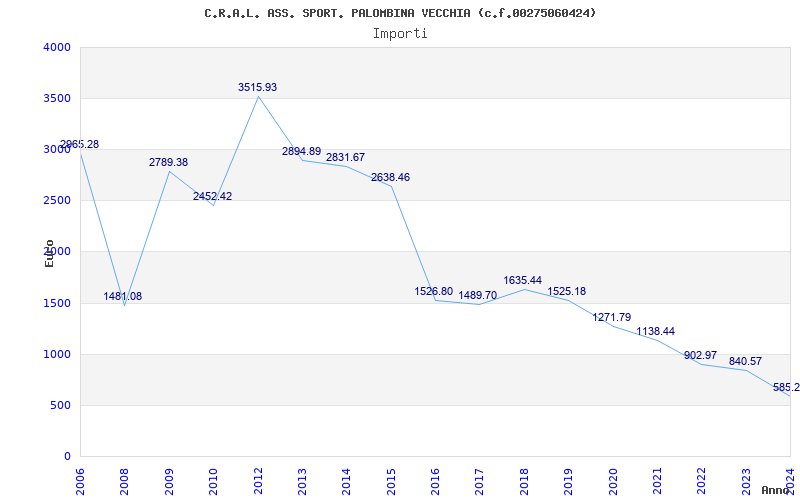Screen dimensions: 800x500
Task: Click the x-axis year label 2009
Action: (x=169, y=480)
